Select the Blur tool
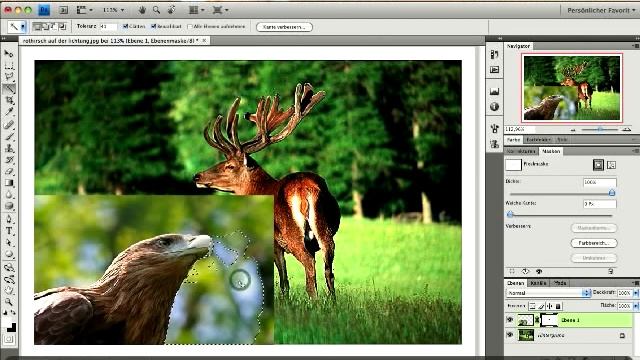640x360 pixels. [x=9, y=195]
